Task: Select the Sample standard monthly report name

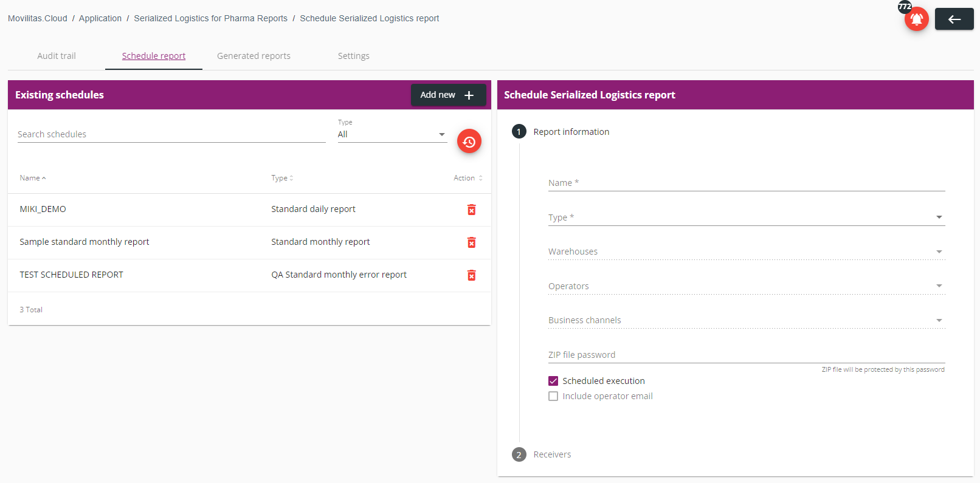Action: point(84,242)
